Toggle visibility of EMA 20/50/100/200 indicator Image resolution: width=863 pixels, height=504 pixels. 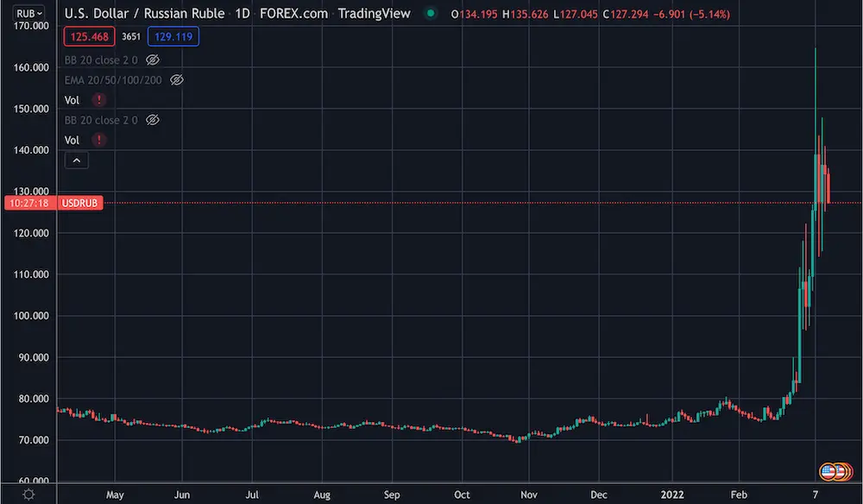(x=177, y=80)
